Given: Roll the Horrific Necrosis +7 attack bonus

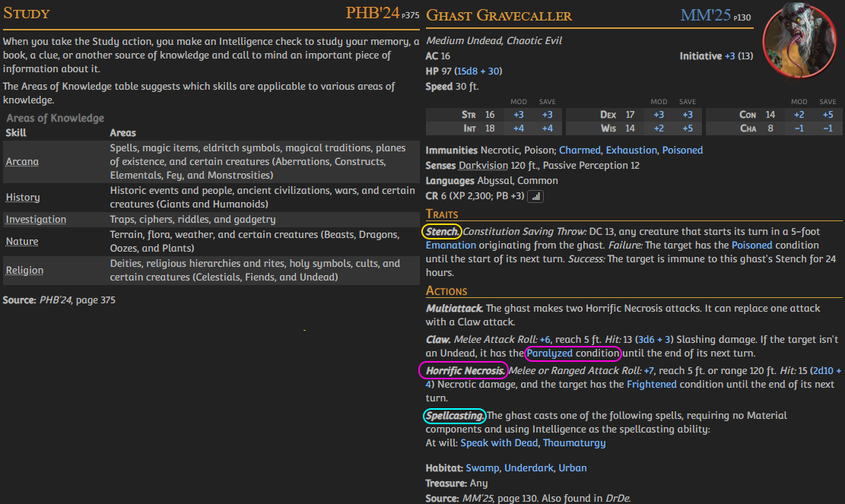Looking at the screenshot, I should [648, 370].
